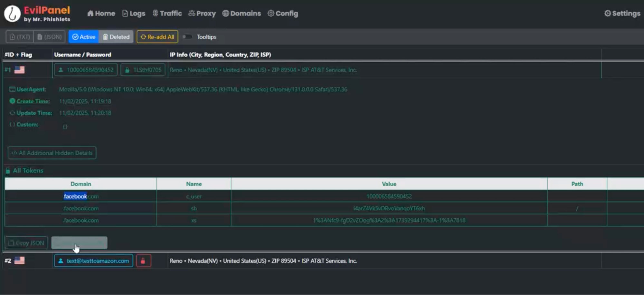Click the US flag in row #1
This screenshot has width=644, height=295.
click(19, 70)
